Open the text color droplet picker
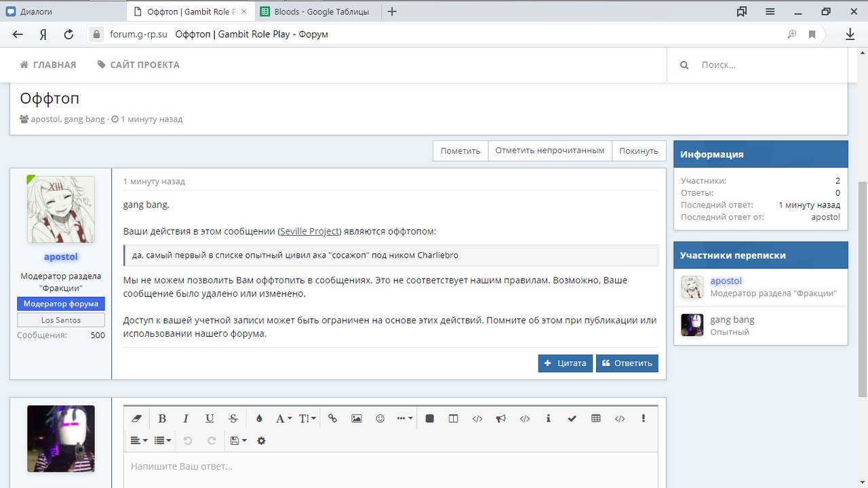This screenshot has width=868, height=488. pyautogui.click(x=259, y=419)
